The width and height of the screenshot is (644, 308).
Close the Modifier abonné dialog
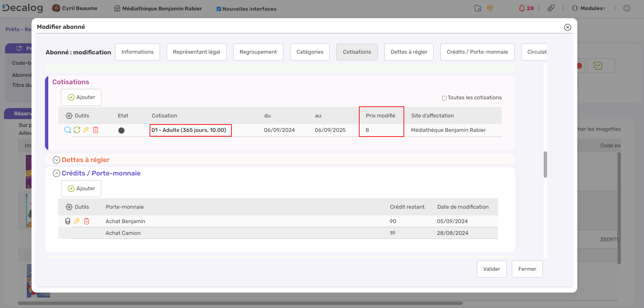tap(568, 27)
